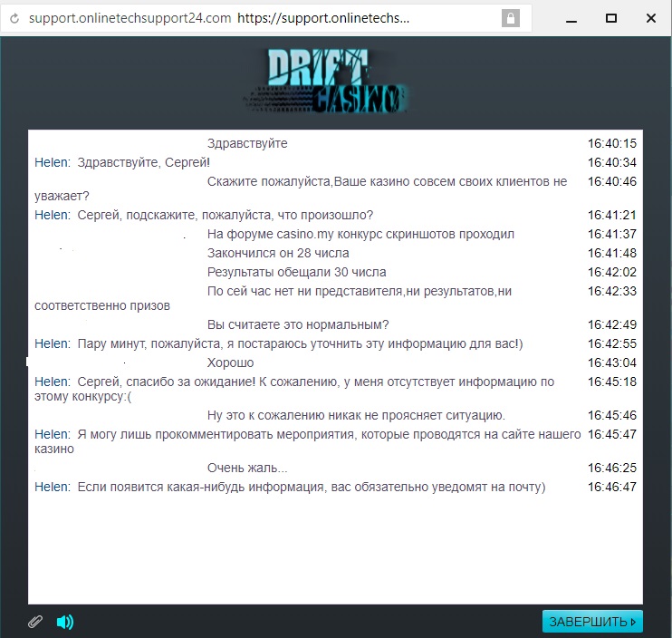The image size is (672, 638).
Task: Click message 'Если появится какая-нибудь информация'
Action: (x=312, y=487)
